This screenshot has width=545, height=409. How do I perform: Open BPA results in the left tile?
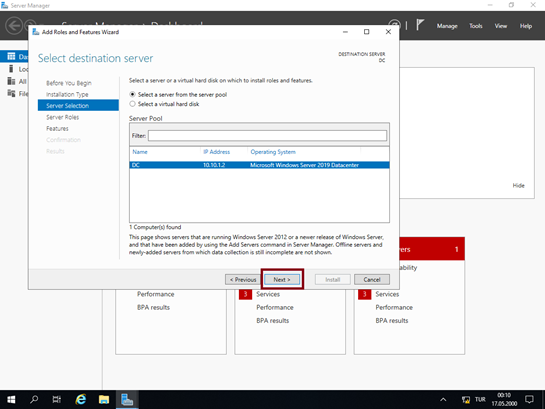(x=153, y=308)
